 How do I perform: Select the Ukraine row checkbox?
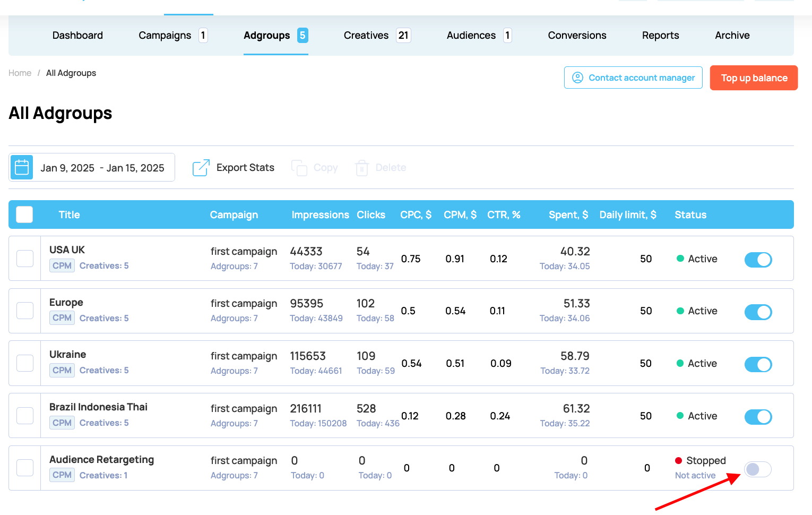24,363
